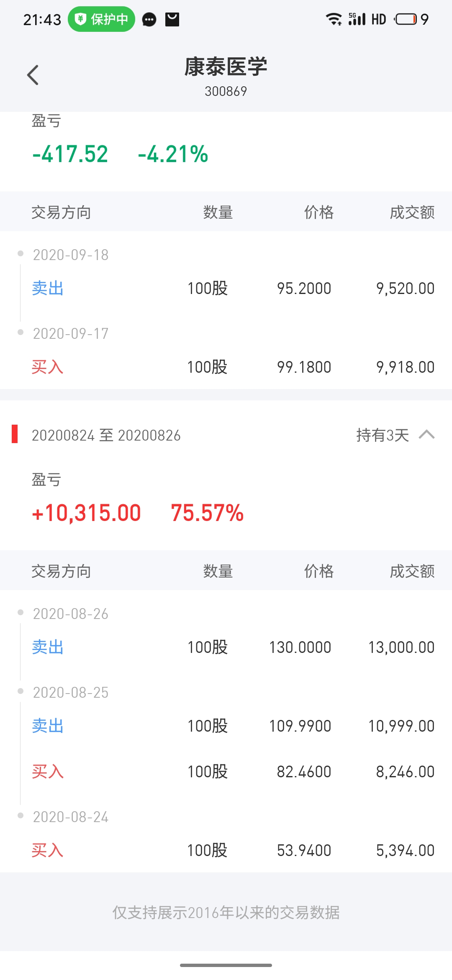Tap the red period marker bar
The image size is (452, 980).
pyautogui.click(x=15, y=434)
